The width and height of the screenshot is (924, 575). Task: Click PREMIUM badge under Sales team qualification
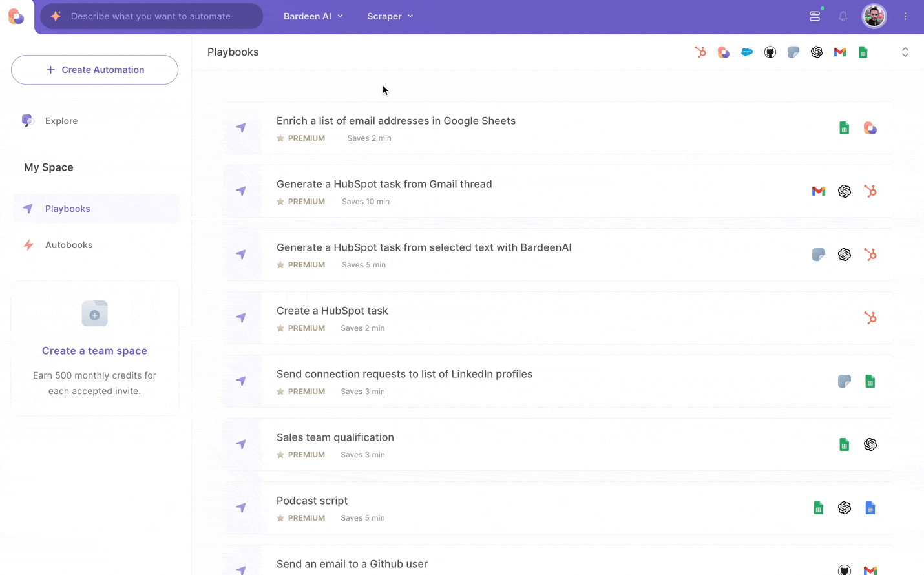[x=301, y=455]
